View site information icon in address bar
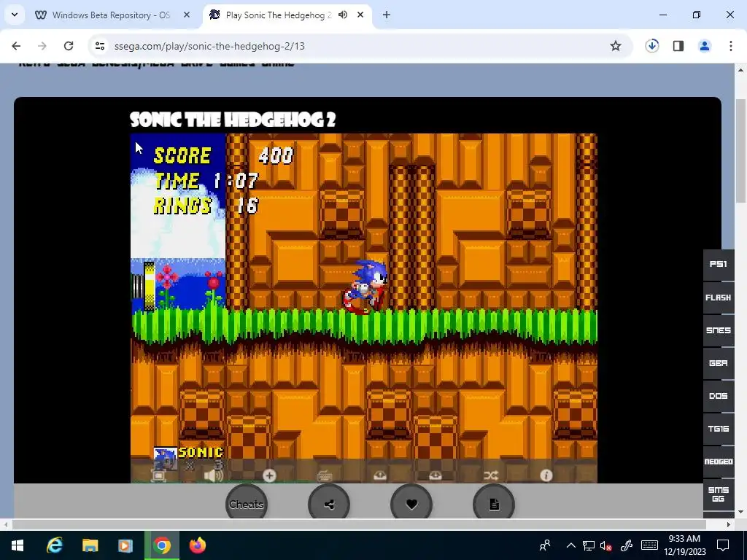 [x=99, y=46]
